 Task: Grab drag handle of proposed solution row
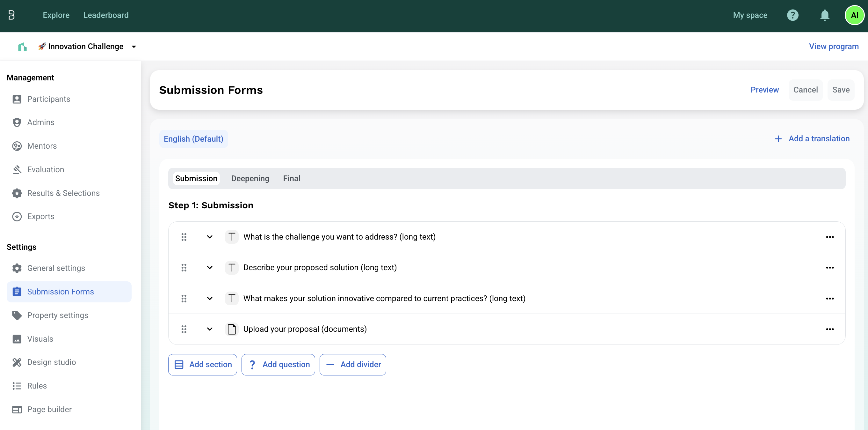click(x=184, y=268)
